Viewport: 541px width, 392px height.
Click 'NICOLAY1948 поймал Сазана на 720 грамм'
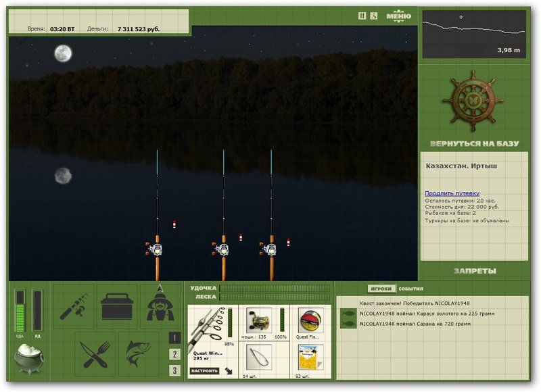[x=415, y=324]
